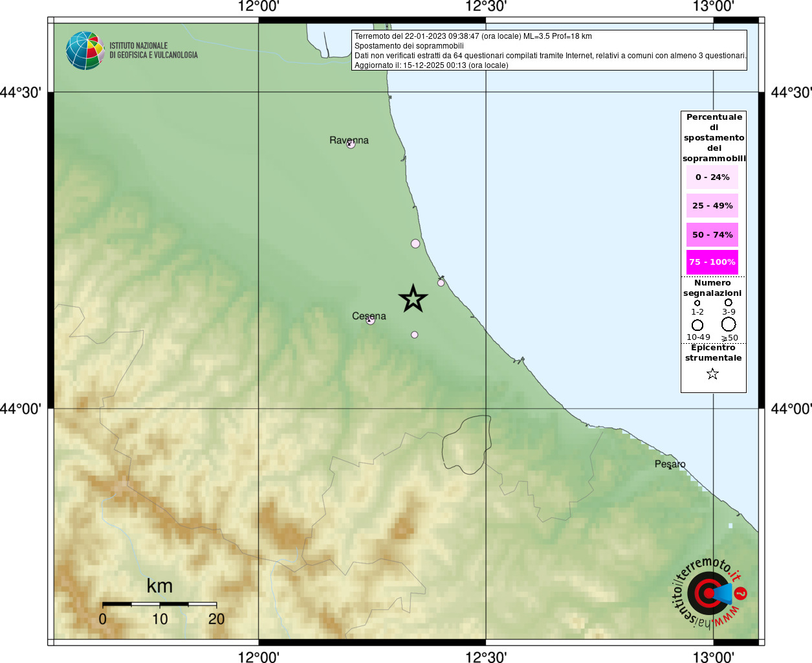Screen dimensions: 812x663
Task: Click the small report circle on the coastline
Action: pos(441,282)
